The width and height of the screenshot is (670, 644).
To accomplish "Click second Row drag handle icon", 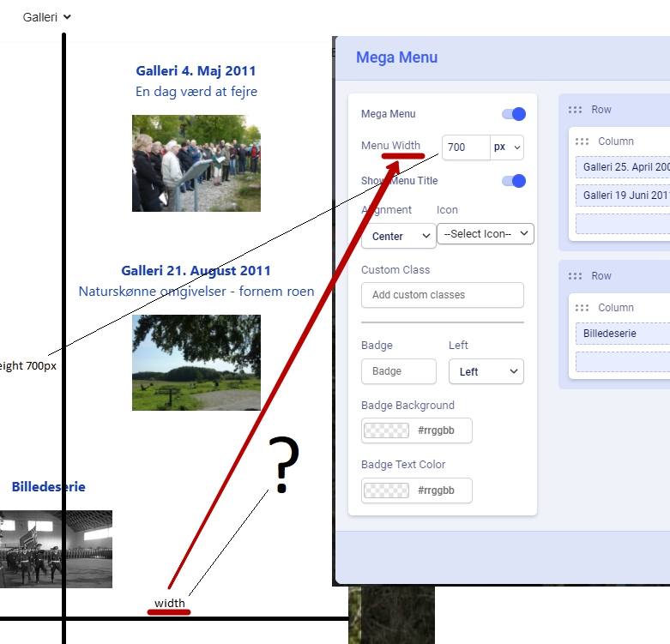I will (x=576, y=276).
